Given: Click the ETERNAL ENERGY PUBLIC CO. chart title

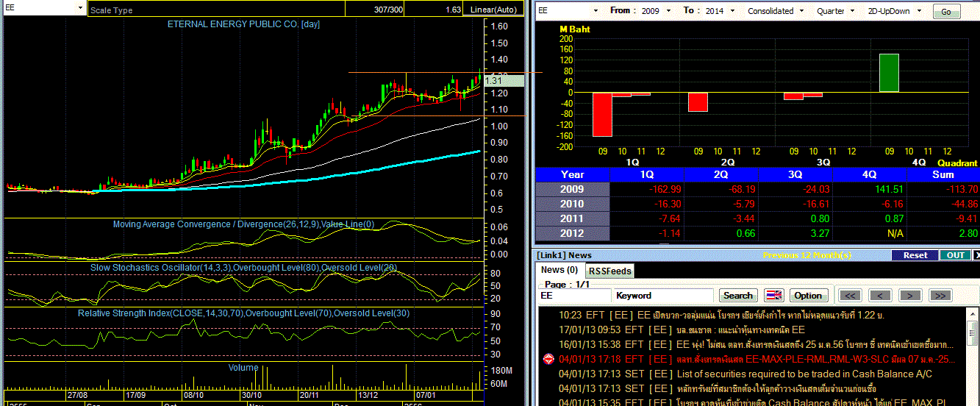Looking at the screenshot, I should click(243, 24).
